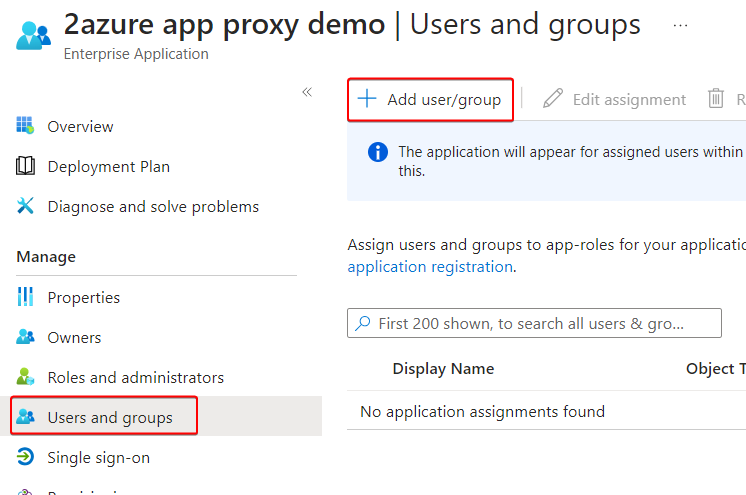Image resolution: width=746 pixels, height=495 pixels.
Task: Open Diagnose and solve problems
Action: (x=153, y=207)
